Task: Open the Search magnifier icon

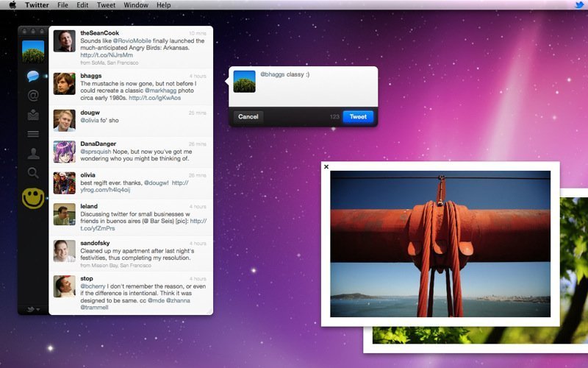Action: click(x=33, y=173)
